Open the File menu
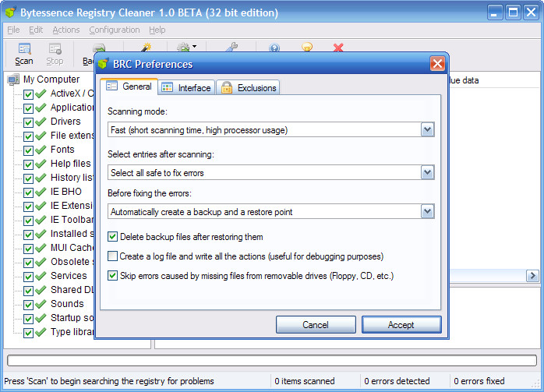Viewport: 544px width, 392px height. [x=13, y=30]
